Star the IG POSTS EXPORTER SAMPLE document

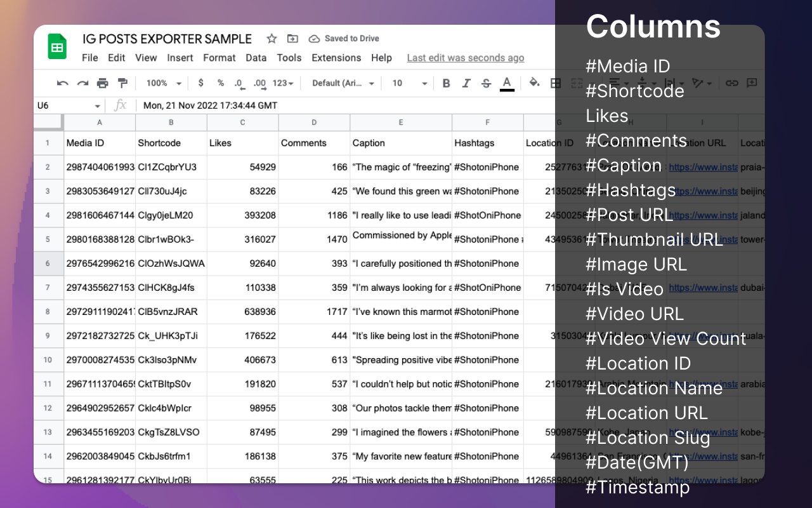click(272, 39)
